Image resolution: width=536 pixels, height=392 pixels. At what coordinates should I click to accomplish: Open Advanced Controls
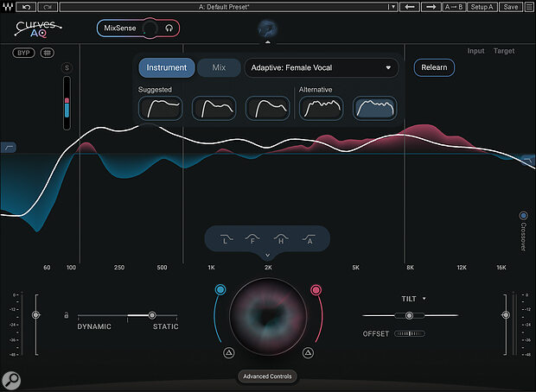click(x=267, y=376)
